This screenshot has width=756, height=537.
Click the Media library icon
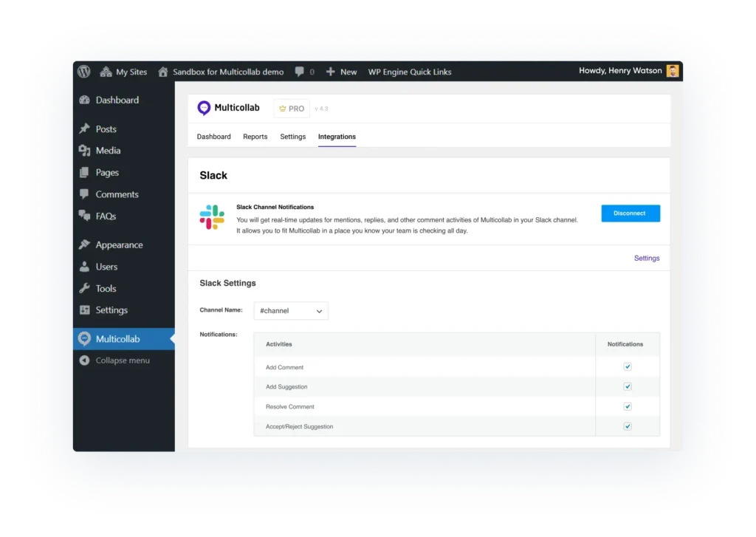[x=84, y=151]
